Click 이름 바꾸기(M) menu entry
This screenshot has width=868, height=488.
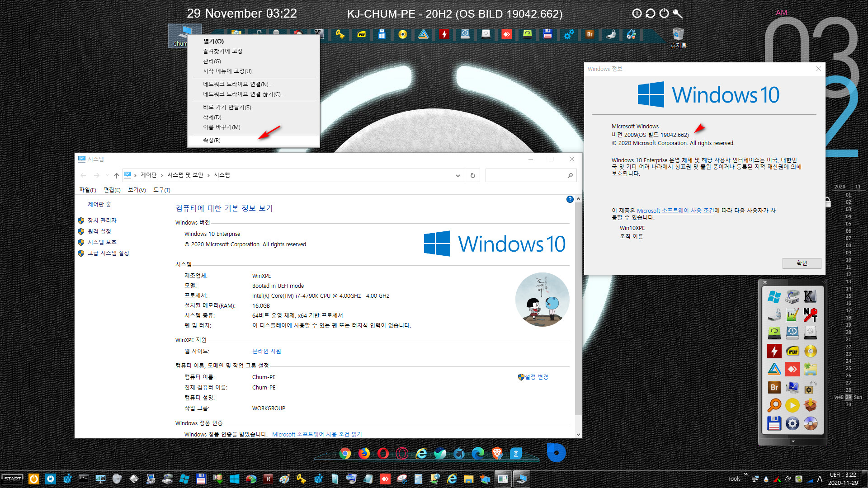[222, 127]
